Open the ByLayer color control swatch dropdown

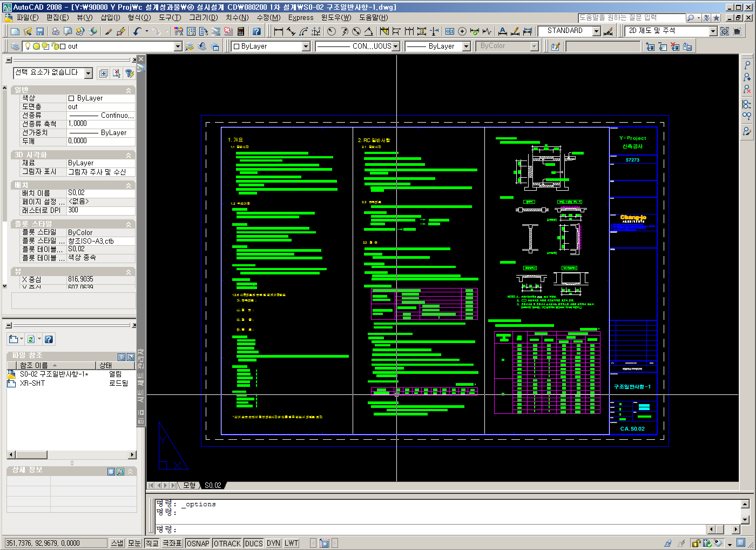click(306, 46)
